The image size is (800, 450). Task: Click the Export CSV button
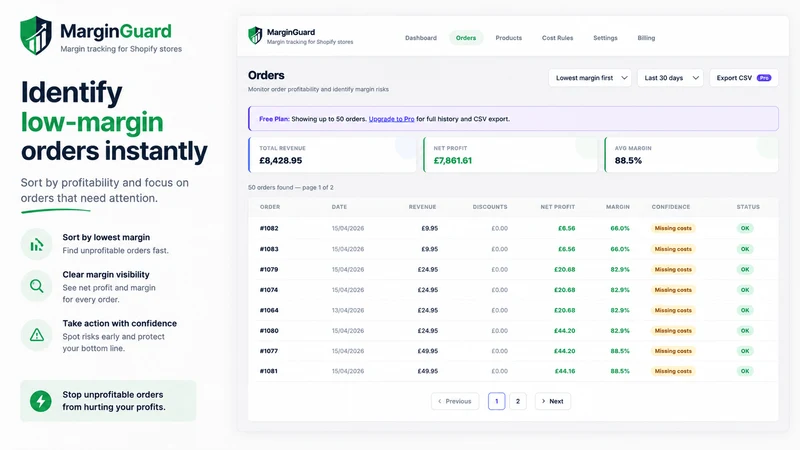744,78
